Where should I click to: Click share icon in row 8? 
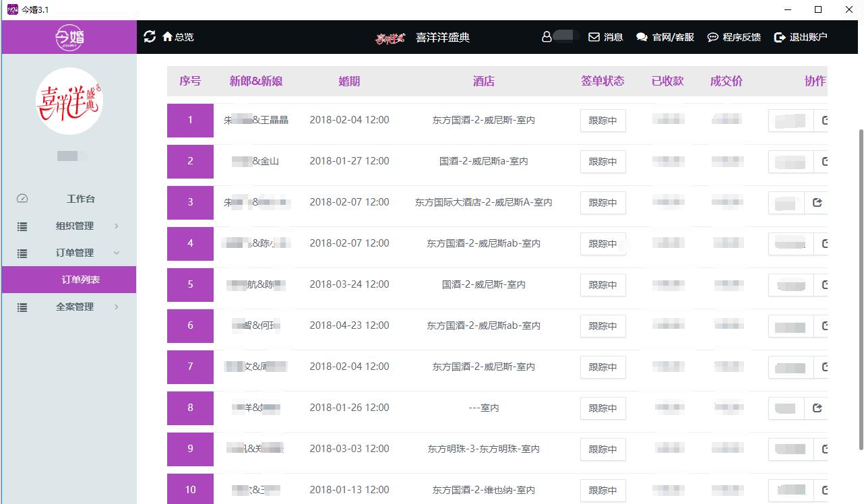click(817, 408)
